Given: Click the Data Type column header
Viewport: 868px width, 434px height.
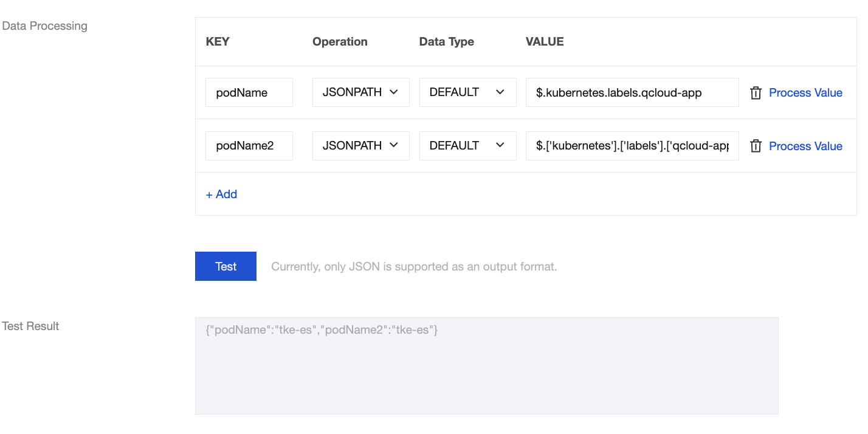Looking at the screenshot, I should tap(446, 42).
